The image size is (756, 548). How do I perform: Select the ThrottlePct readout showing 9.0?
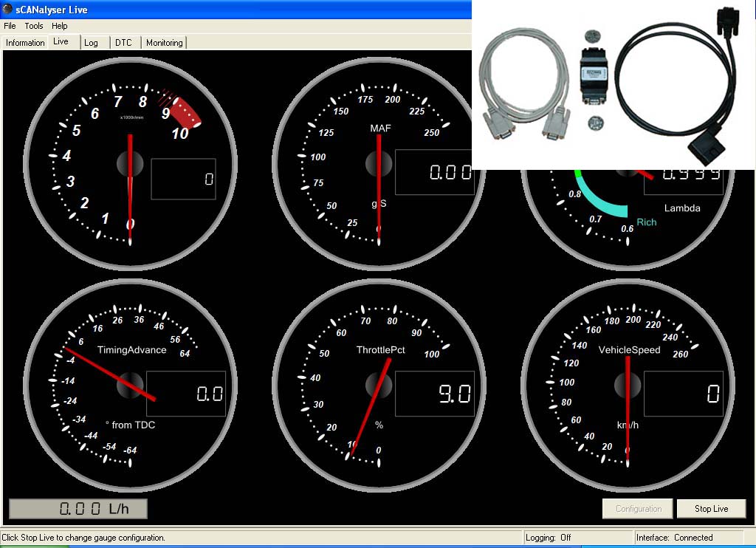click(434, 394)
